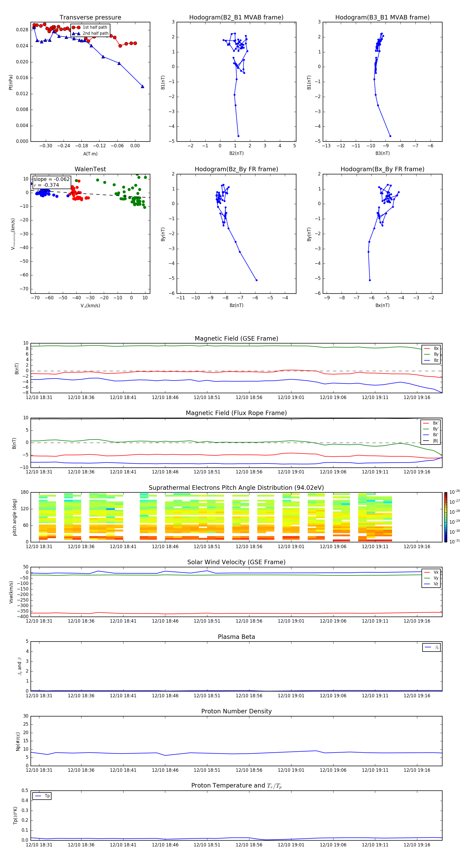
Task: Select the "Pt(nPa)" y-axis label
Action: coord(11,82)
